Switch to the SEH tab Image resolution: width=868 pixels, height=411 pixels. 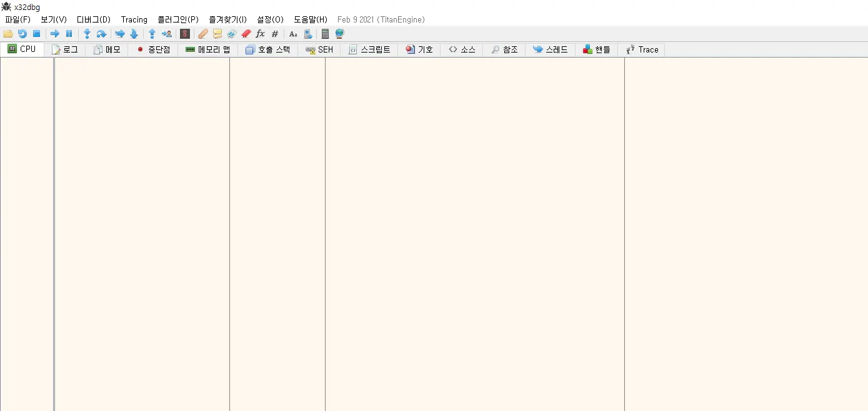[x=319, y=49]
